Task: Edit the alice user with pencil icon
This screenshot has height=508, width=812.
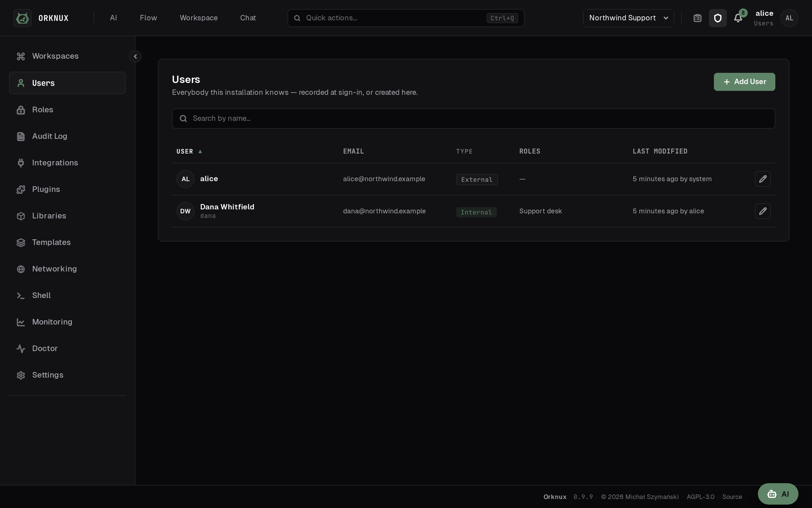Action: (763, 179)
